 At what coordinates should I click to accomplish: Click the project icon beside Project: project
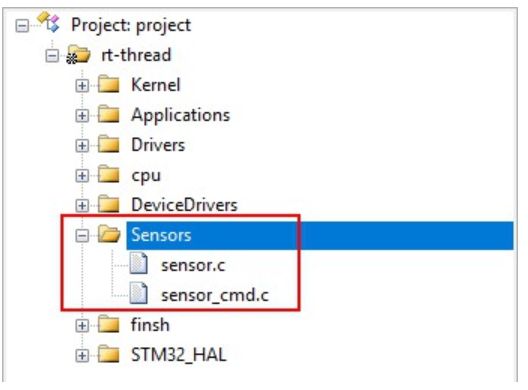pos(48,22)
